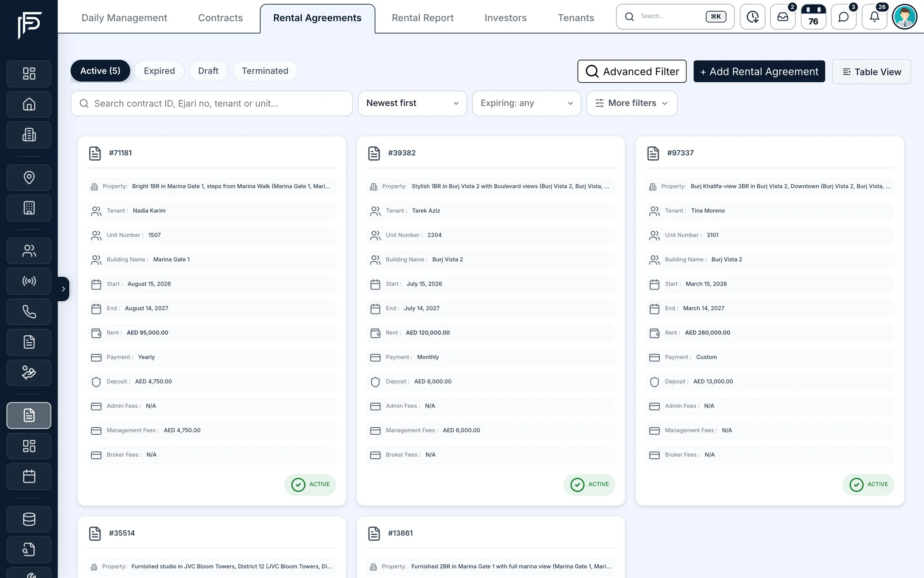The image size is (924, 578).
Task: Select the Active (5) filter pill
Action: point(100,71)
